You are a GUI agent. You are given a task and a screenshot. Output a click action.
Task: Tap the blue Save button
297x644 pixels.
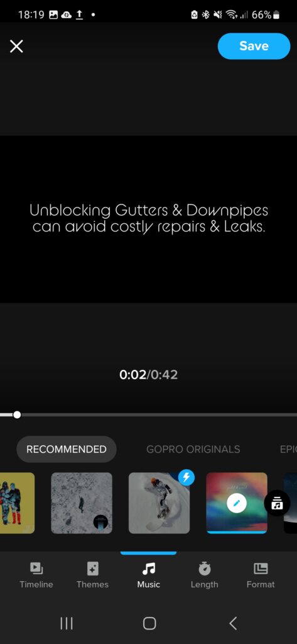tap(254, 46)
